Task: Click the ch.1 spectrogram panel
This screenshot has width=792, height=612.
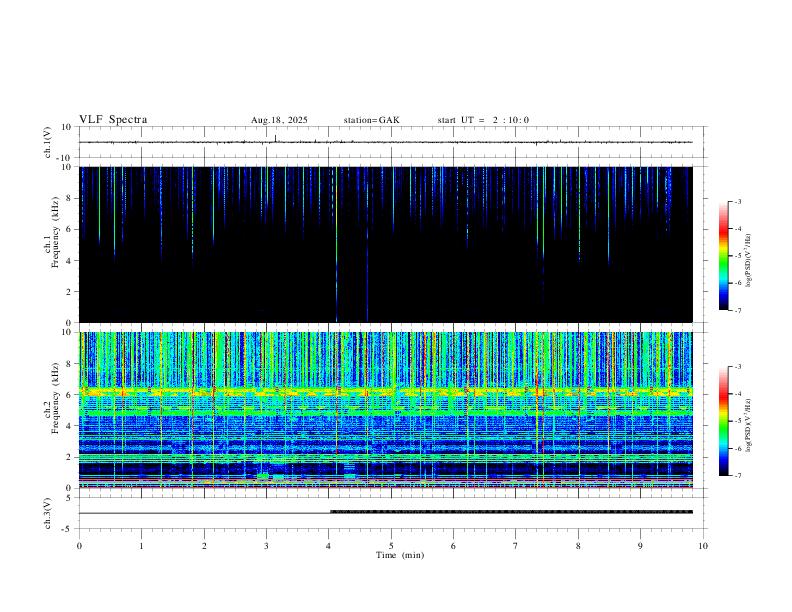Action: 385,244
